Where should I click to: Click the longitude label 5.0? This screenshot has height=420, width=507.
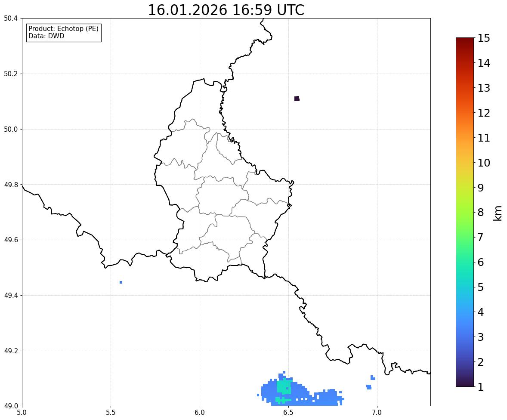[x=22, y=413]
